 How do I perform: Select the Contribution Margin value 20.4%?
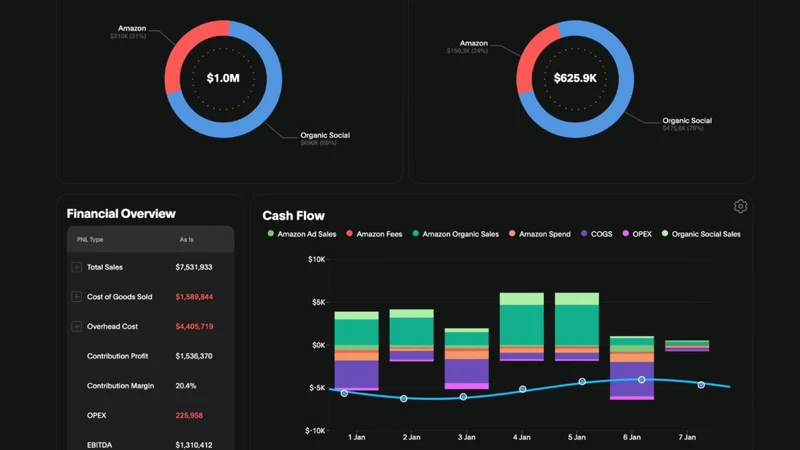186,386
